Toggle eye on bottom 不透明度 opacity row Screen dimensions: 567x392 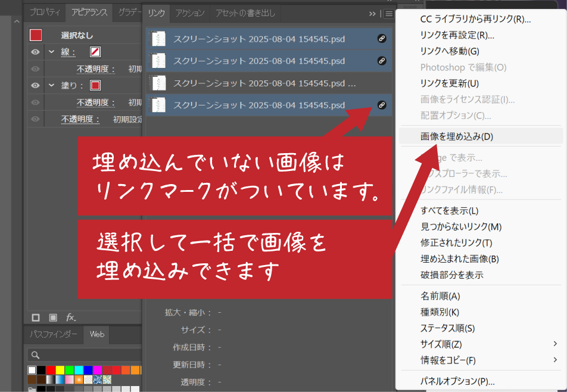36,119
